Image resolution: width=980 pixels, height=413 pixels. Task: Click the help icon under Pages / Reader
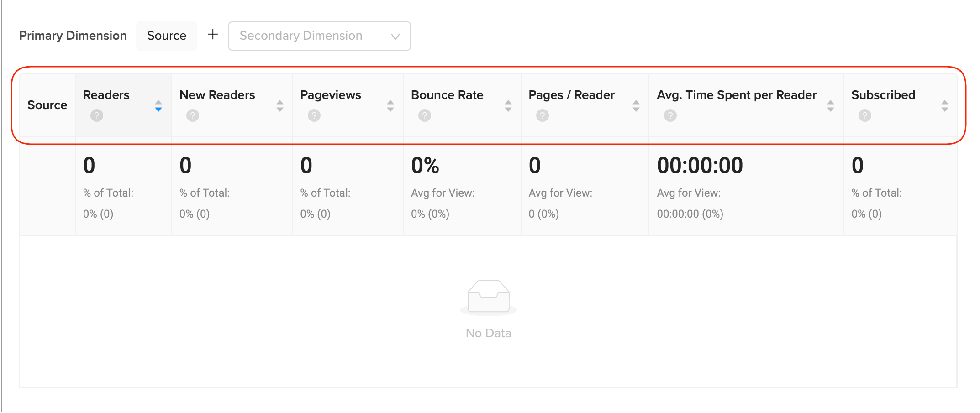542,115
